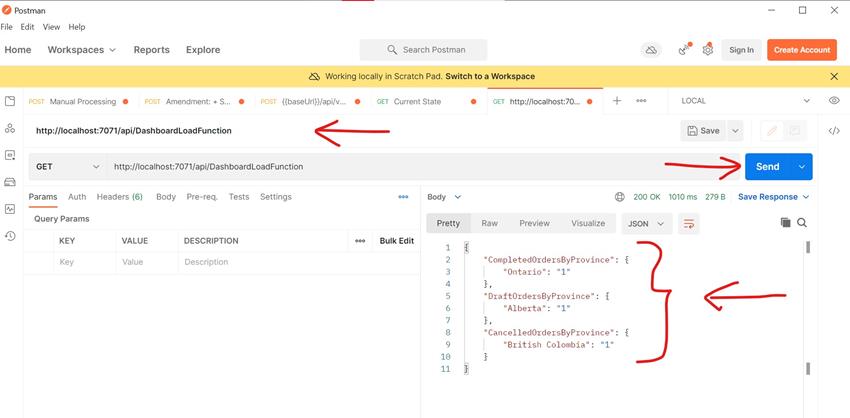Open the View menu

[51, 27]
